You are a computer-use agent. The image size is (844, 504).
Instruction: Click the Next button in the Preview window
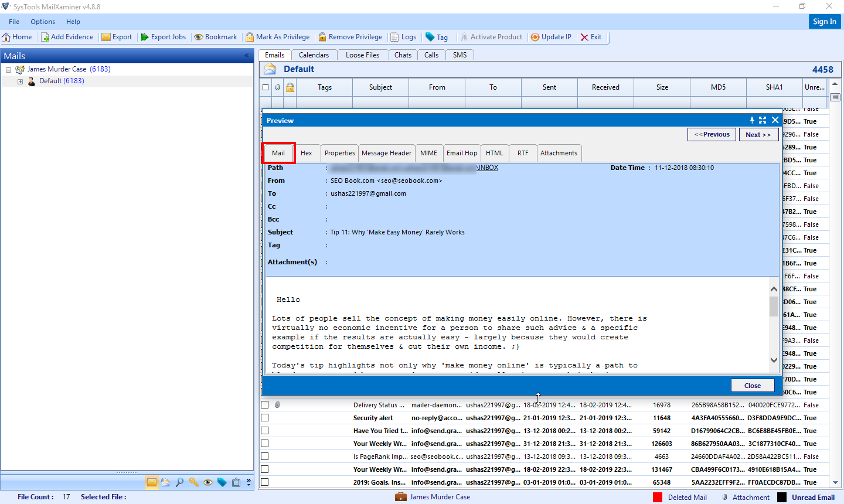[758, 134]
